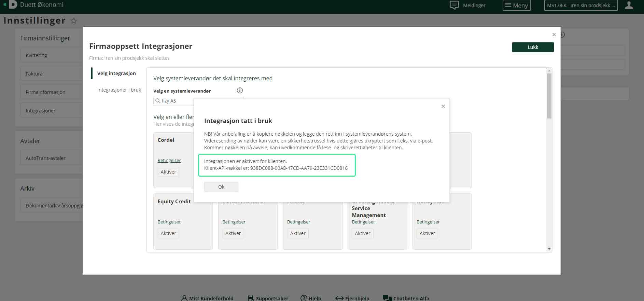The width and height of the screenshot is (644, 301).
Task: Open Hjelp question mark icon
Action: coord(304,298)
